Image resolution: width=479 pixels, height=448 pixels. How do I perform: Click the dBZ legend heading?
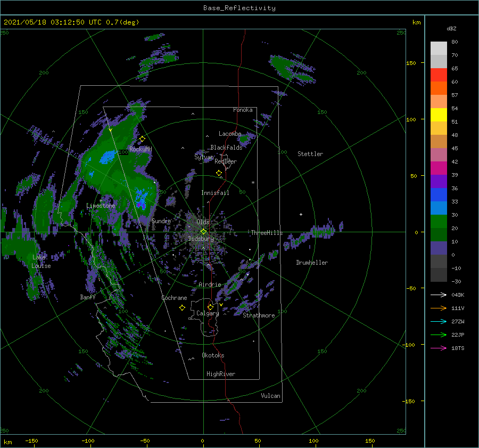[x=451, y=28]
